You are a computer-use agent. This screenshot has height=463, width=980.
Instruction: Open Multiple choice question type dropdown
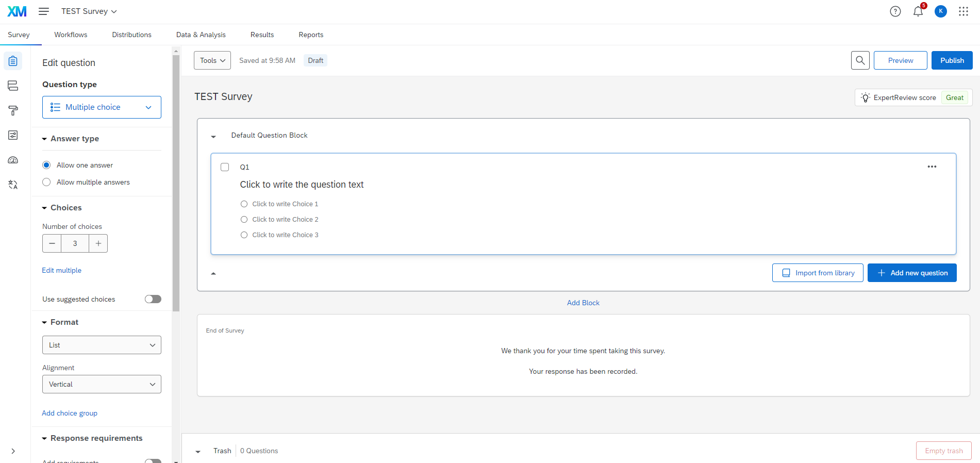pyautogui.click(x=102, y=107)
